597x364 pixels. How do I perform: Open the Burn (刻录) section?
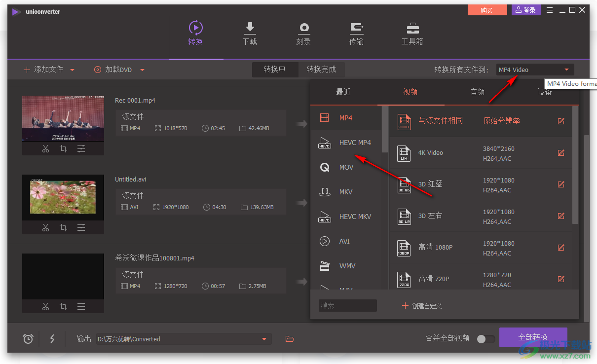coord(303,34)
